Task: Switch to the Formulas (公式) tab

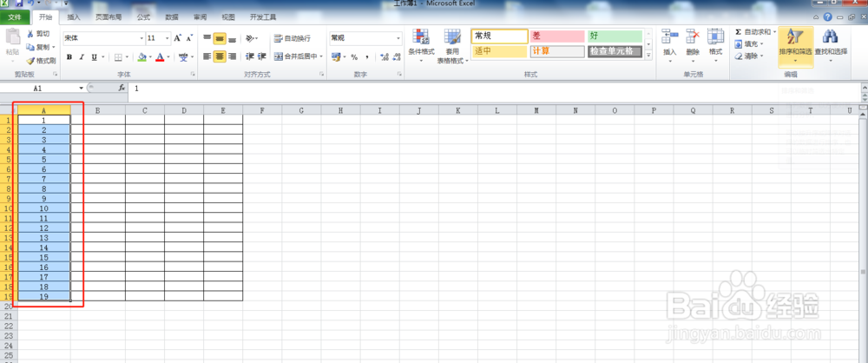Action: click(143, 17)
